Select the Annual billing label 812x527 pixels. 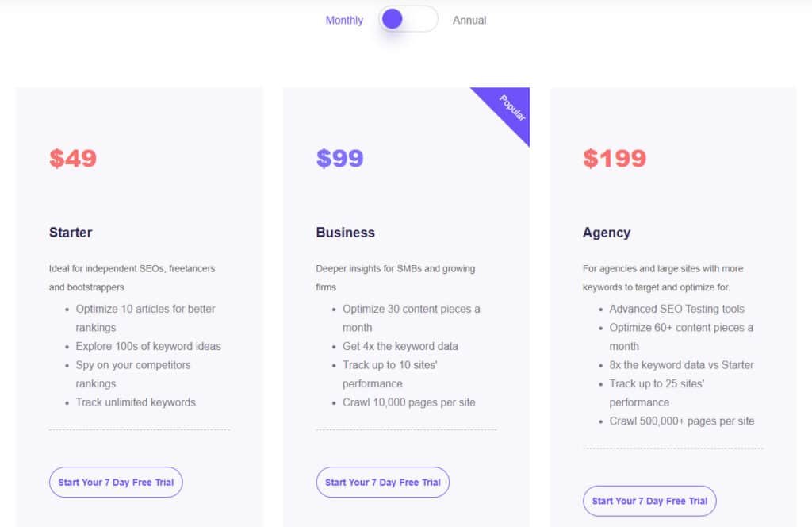tap(469, 20)
